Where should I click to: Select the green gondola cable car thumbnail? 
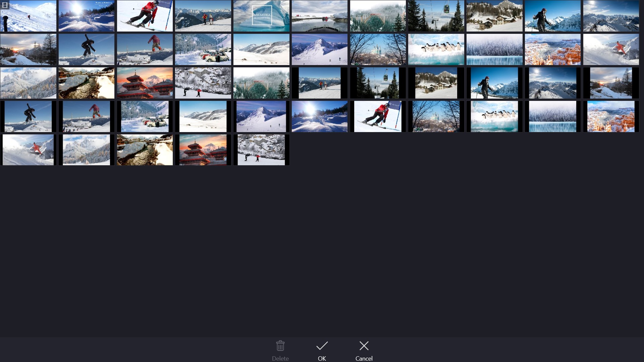coord(436,16)
